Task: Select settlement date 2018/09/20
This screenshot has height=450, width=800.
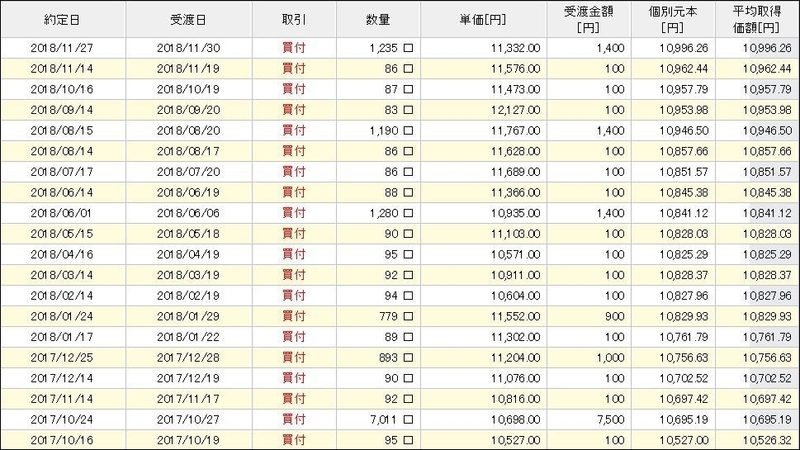Action: pos(188,110)
